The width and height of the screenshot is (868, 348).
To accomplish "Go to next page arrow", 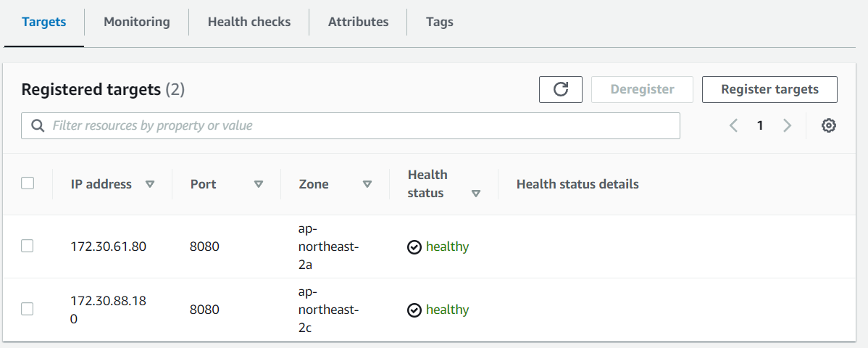I will coord(788,125).
